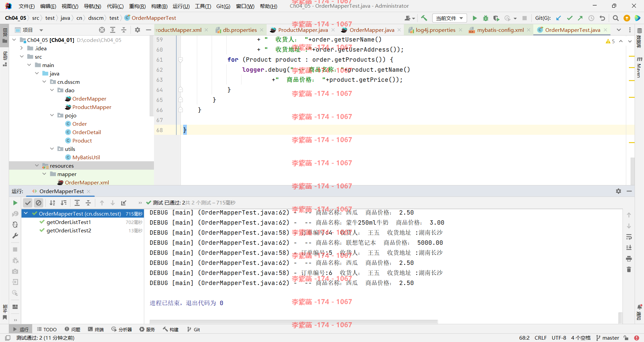Screen dimensions: 644x342
Task: Sort test results by duration
Action: [63, 203]
